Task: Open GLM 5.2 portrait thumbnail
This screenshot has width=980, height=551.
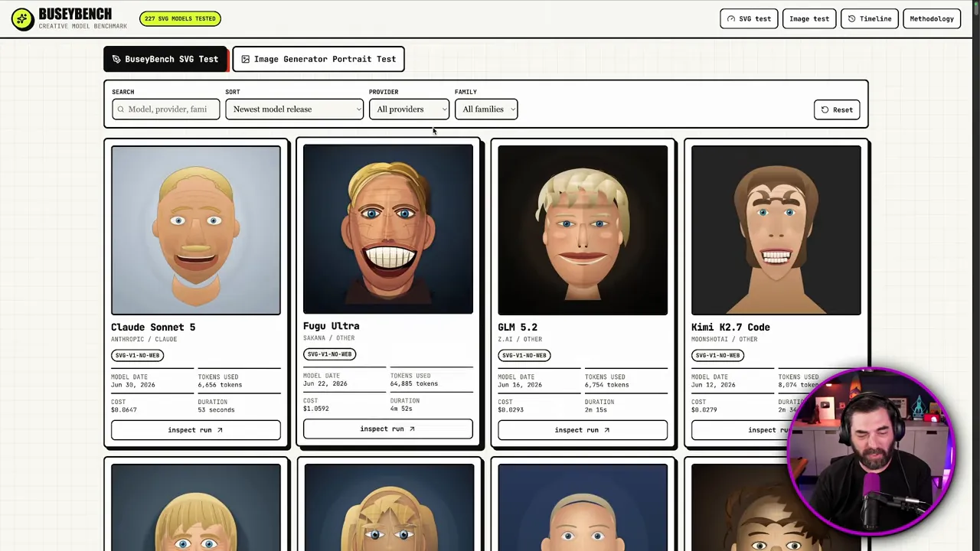Action: pos(583,230)
